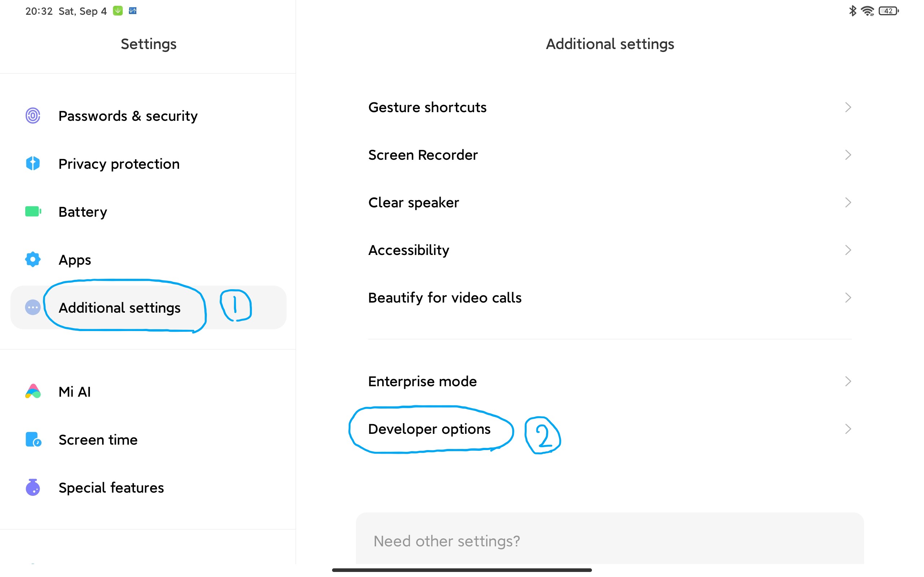
Task: Open Accessibility chevron arrow
Action: 847,250
